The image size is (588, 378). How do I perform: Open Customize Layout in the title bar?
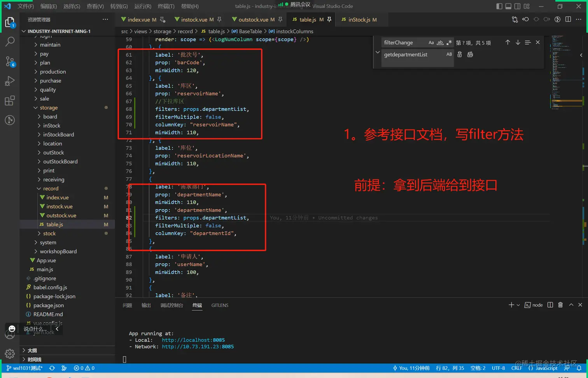pyautogui.click(x=527, y=6)
